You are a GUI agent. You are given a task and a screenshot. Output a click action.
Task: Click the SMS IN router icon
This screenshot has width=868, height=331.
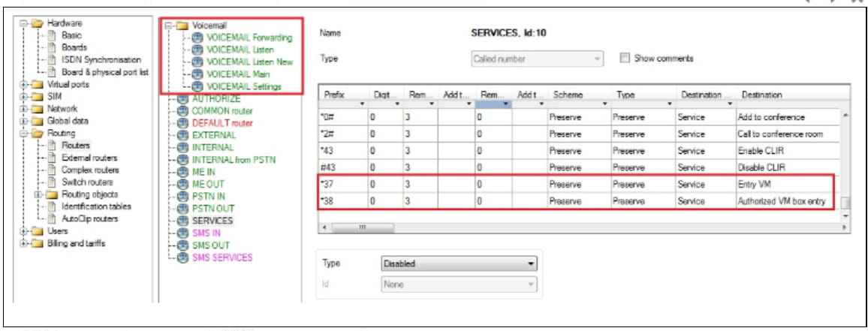pyautogui.click(x=183, y=233)
